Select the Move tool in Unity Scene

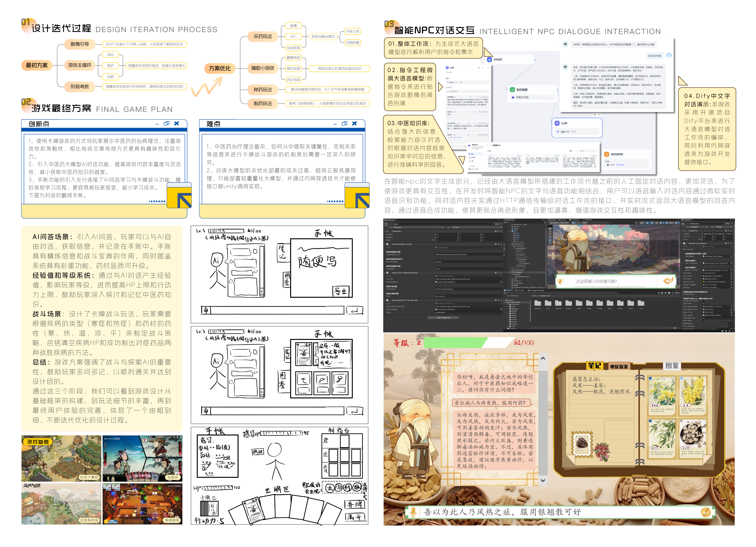550,231
